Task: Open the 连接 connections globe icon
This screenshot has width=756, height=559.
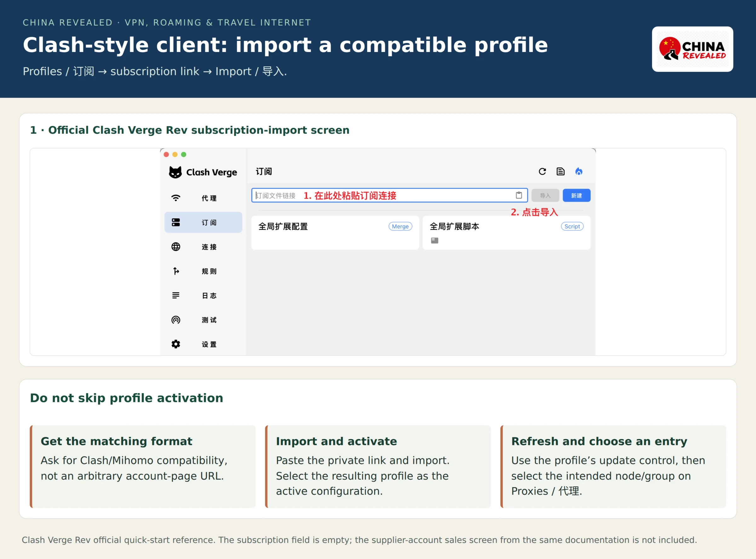Action: (176, 247)
